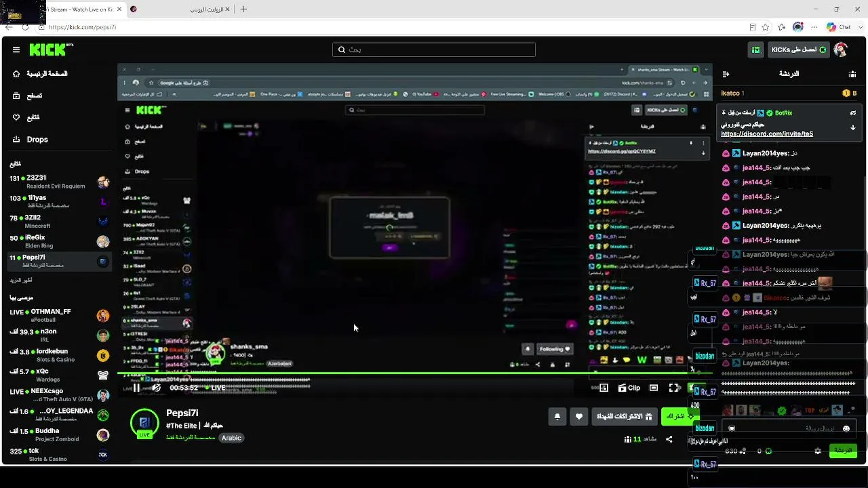Open Buddha Project Zomboid channel
The width and height of the screenshot is (868, 488).
pyautogui.click(x=60, y=434)
